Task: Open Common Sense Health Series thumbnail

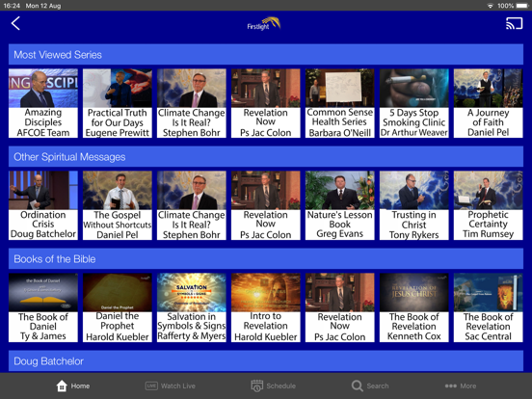Action: coord(339,103)
